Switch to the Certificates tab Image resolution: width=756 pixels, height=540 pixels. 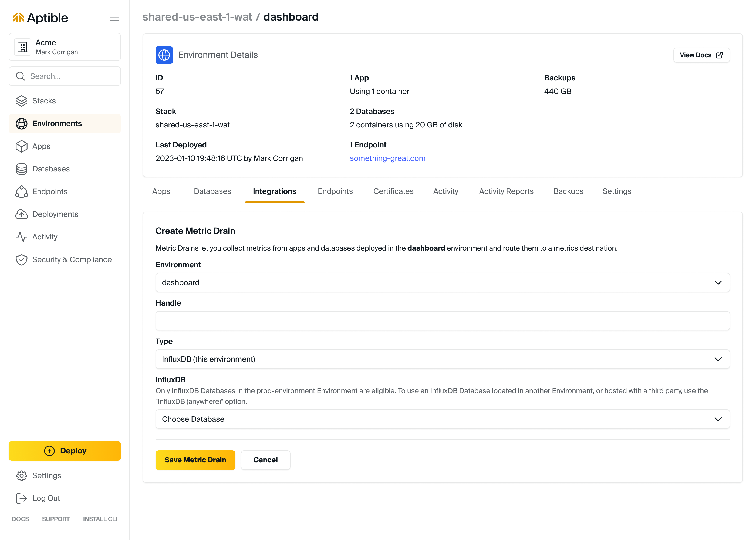(393, 191)
